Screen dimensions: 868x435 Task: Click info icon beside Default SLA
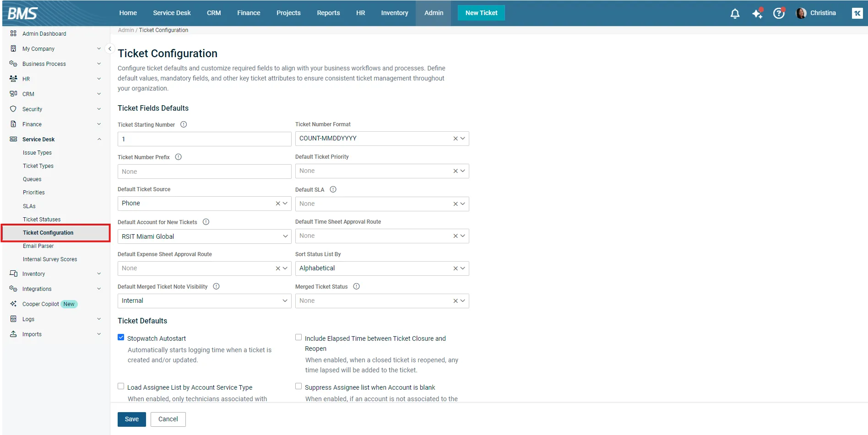(x=333, y=189)
